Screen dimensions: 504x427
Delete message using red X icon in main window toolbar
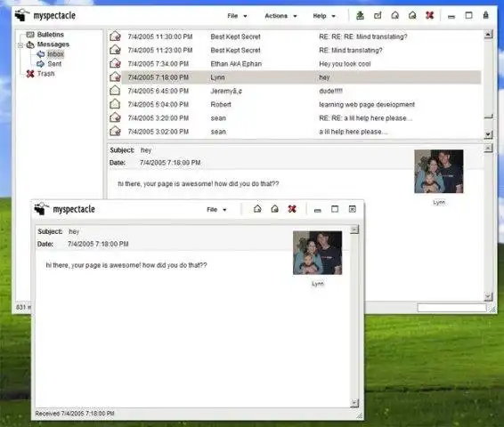[x=430, y=15]
